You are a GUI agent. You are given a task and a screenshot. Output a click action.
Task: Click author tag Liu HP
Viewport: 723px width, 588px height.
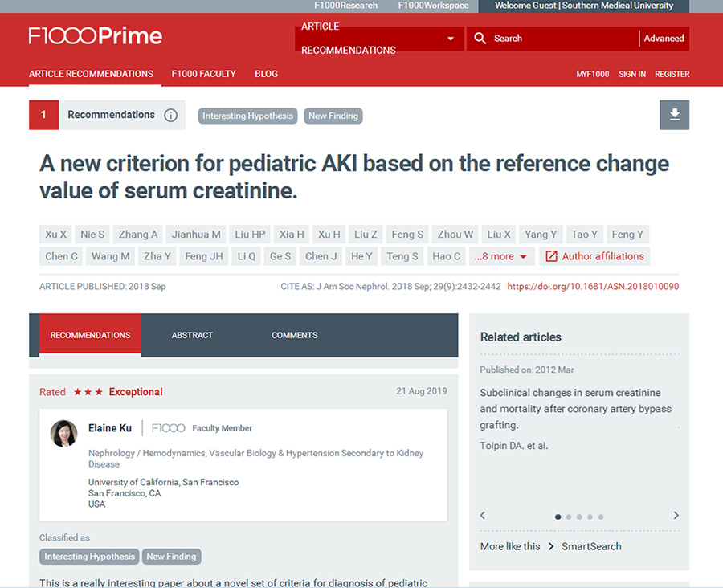[x=250, y=235]
